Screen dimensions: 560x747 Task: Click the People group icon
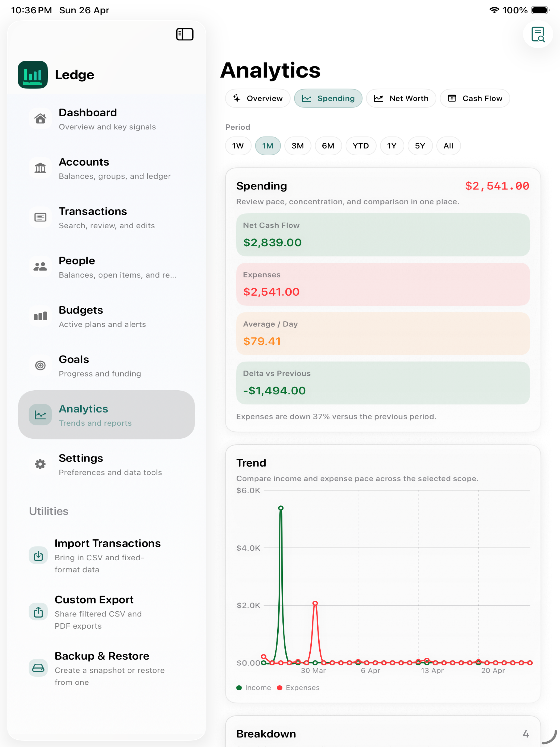pos(40,267)
